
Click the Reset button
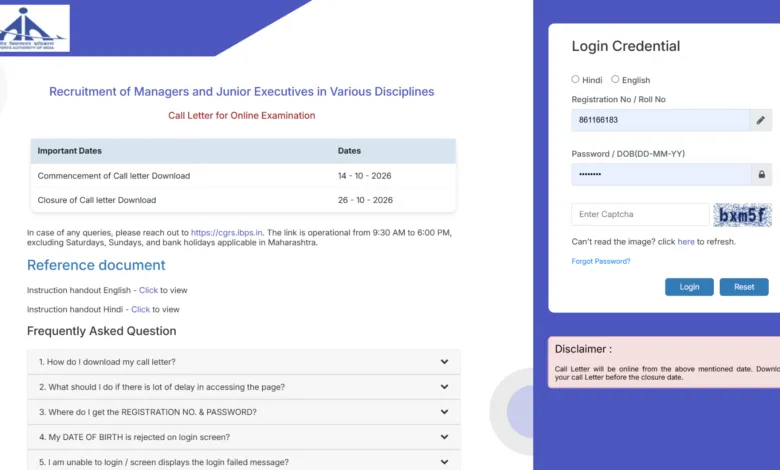(x=744, y=287)
